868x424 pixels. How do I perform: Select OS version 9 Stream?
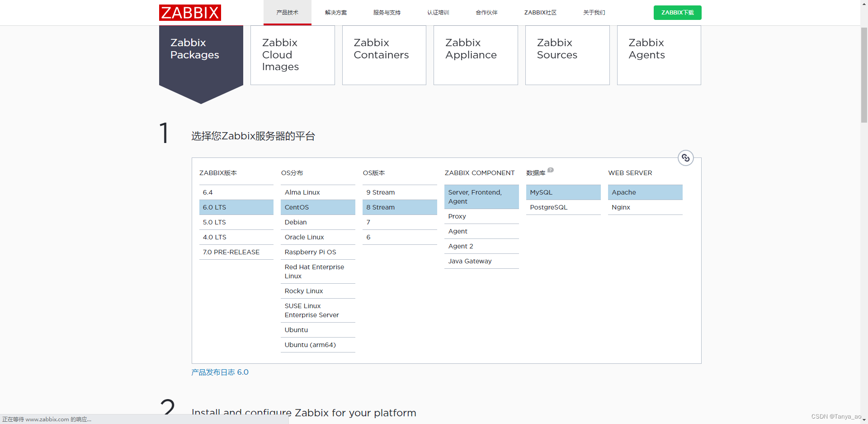(x=399, y=192)
